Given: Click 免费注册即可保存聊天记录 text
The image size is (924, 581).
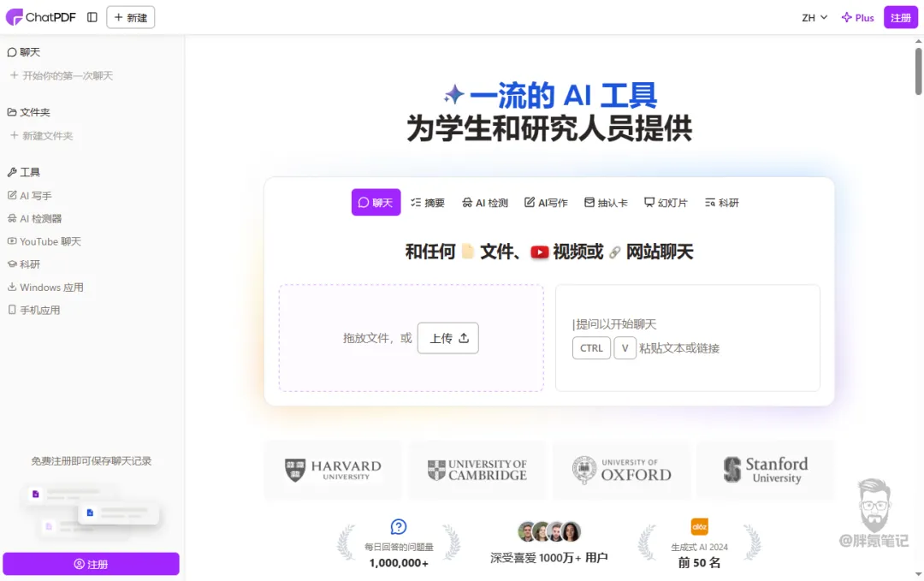Looking at the screenshot, I should coord(92,461).
